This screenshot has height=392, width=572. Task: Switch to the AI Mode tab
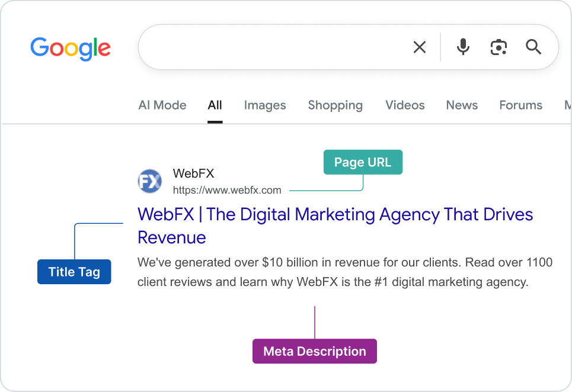pos(162,105)
